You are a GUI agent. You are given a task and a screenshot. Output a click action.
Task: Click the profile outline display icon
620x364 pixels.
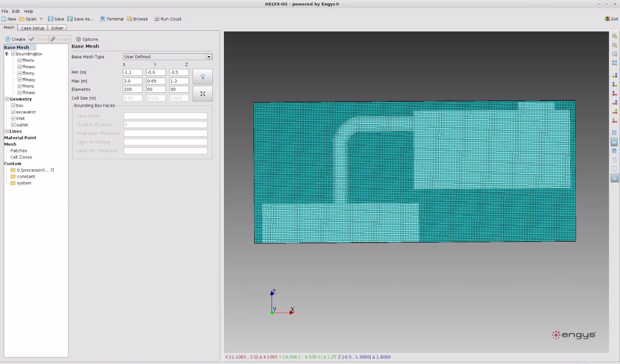click(x=615, y=160)
